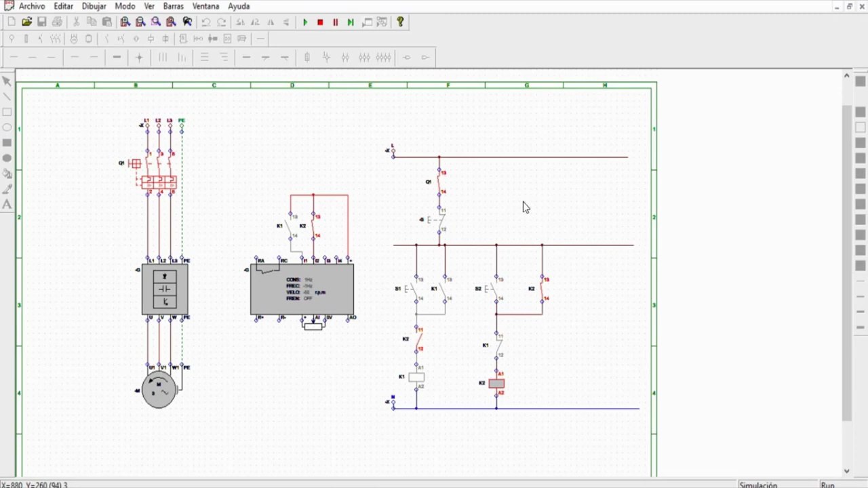Screen dimensions: 868x488
Task: Select the arrow pointer tool
Action: pyautogui.click(x=7, y=81)
